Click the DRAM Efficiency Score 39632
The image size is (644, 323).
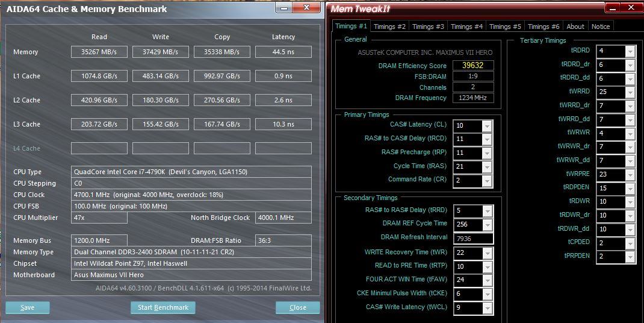(x=473, y=66)
